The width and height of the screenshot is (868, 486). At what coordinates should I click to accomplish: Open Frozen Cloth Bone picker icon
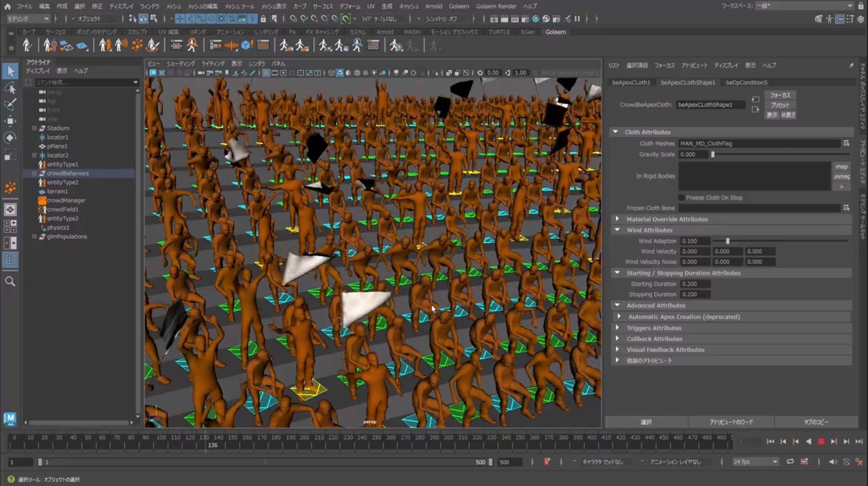847,208
